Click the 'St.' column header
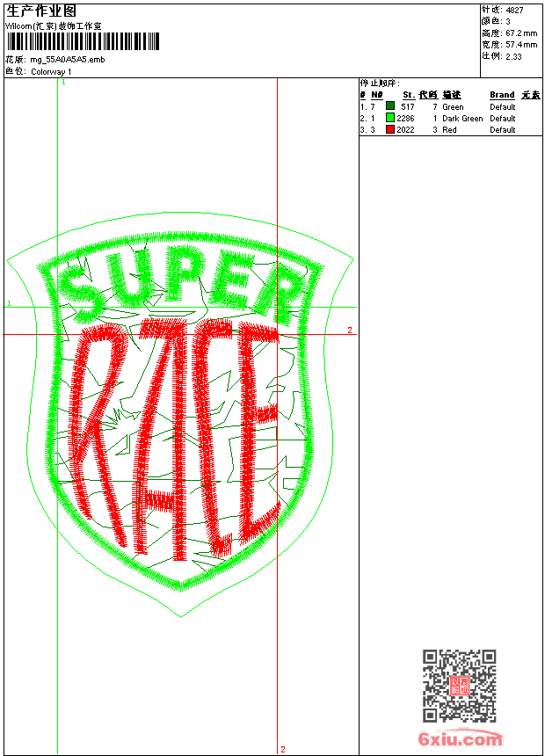545x756 pixels. pos(408,95)
